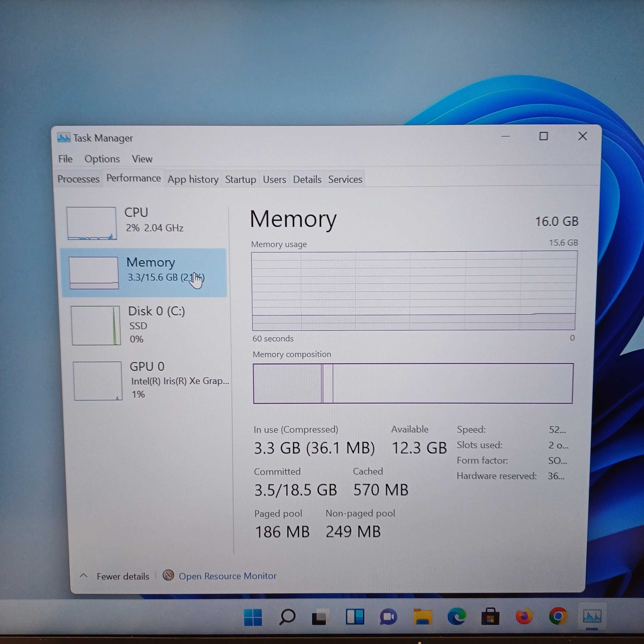This screenshot has width=644, height=644.
Task: Launch Chat from the taskbar
Action: pyautogui.click(x=388, y=617)
